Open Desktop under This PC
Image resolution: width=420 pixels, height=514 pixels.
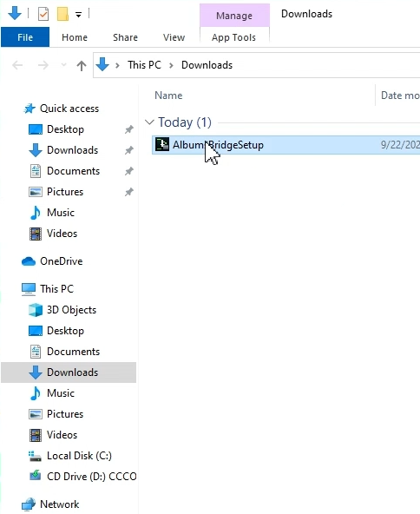66,331
